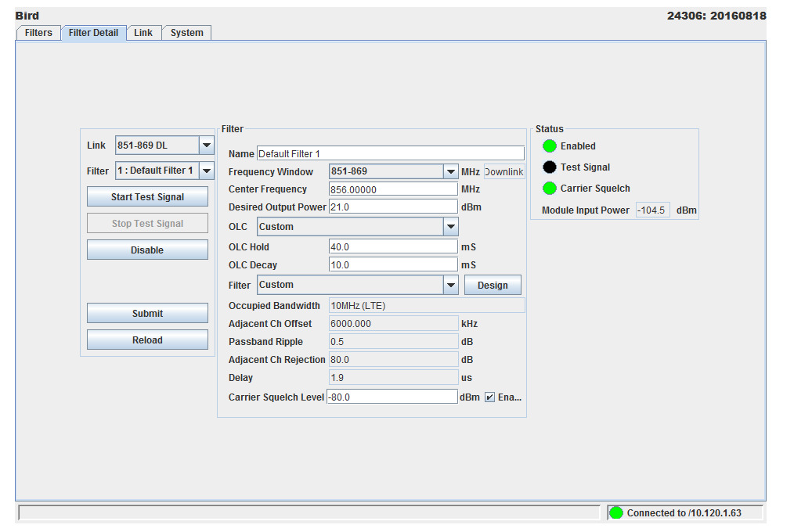Click the Reload button
This screenshot has height=532, width=794.
tap(147, 340)
